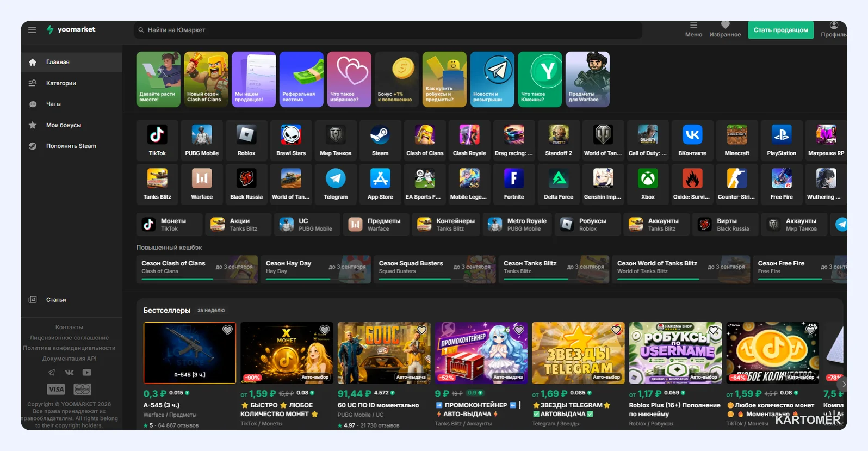Select the ВКонтакте tile
This screenshot has width=868, height=451.
692,140
